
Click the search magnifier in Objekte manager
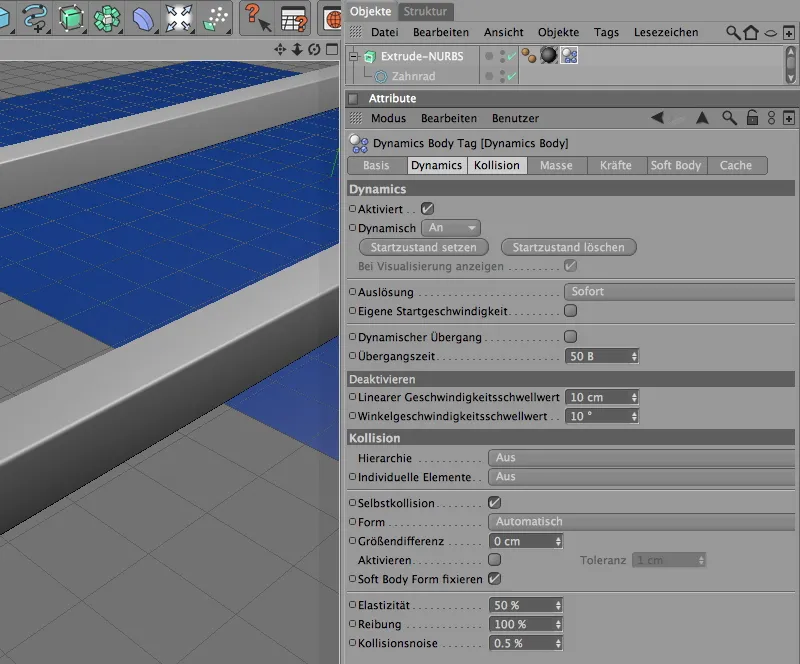733,32
